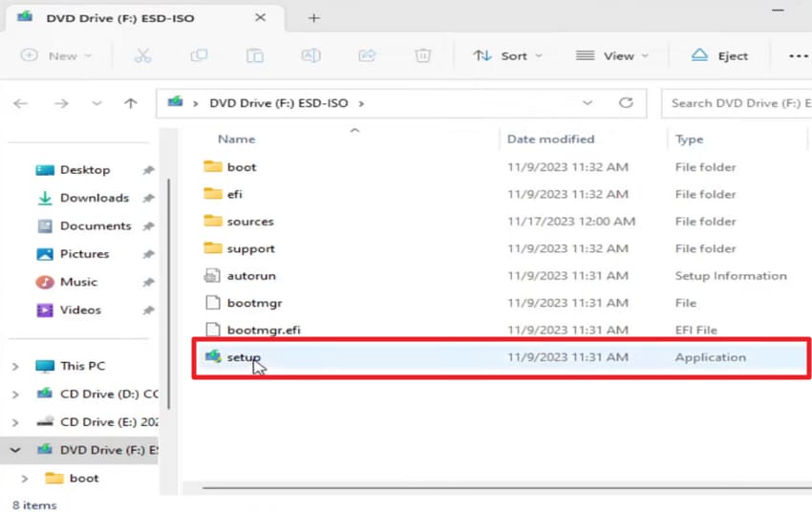Click chevron after ESD-ISO in address bar
The width and height of the screenshot is (812, 512).
coord(361,103)
